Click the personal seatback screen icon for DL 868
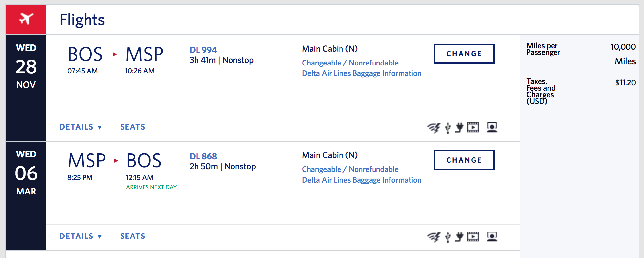This screenshot has height=258, width=644. tap(492, 236)
